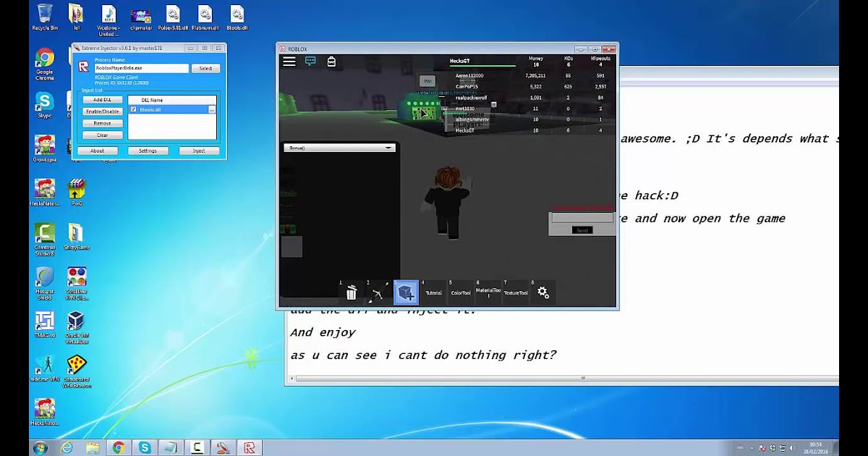Click the Send button in Roblox
This screenshot has height=456, width=868.
(582, 230)
